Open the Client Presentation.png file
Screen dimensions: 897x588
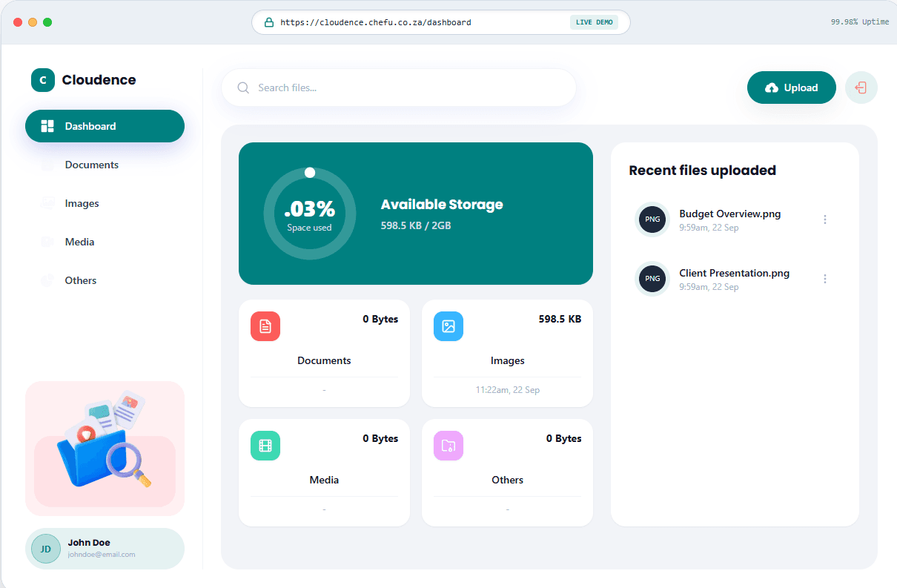point(735,273)
